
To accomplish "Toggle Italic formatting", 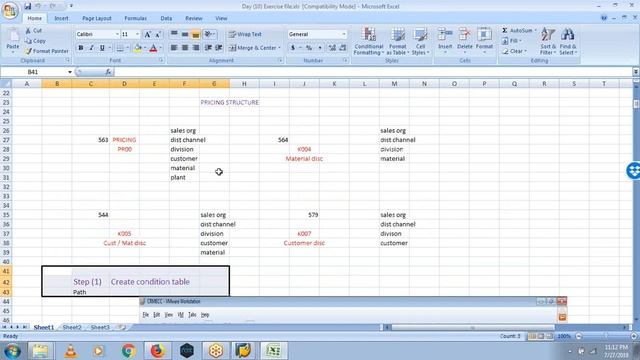I will (x=91, y=48).
